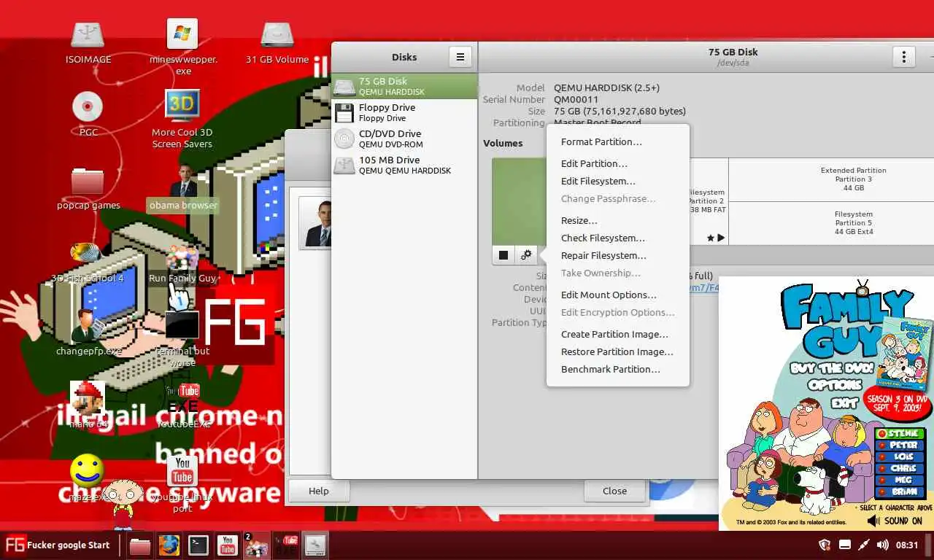
Task: Open the FG Start menu button
Action: (58, 545)
